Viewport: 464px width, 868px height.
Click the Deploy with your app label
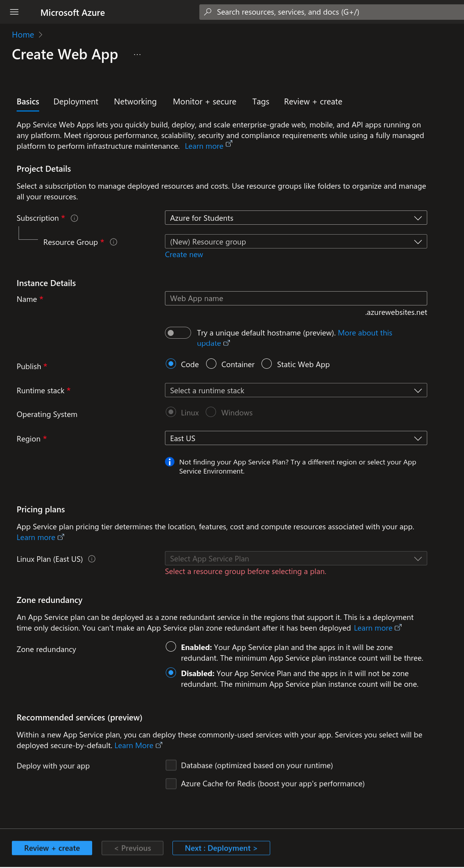[x=53, y=766]
